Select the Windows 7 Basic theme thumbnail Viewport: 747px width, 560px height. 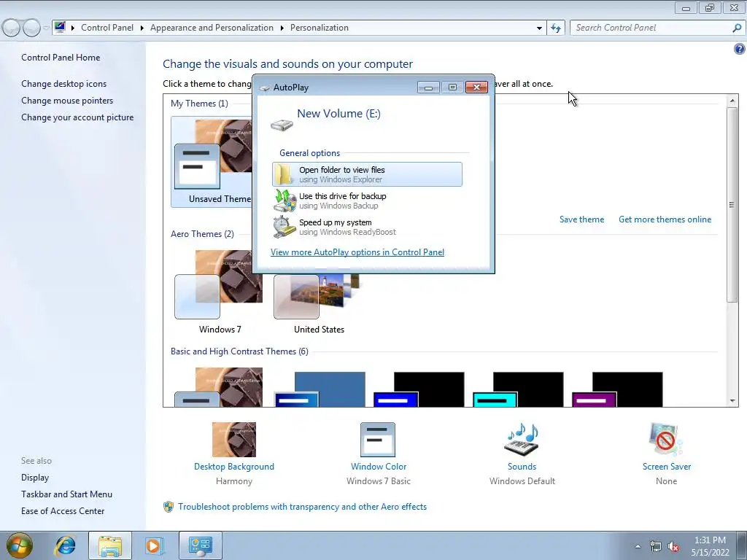pos(219,387)
